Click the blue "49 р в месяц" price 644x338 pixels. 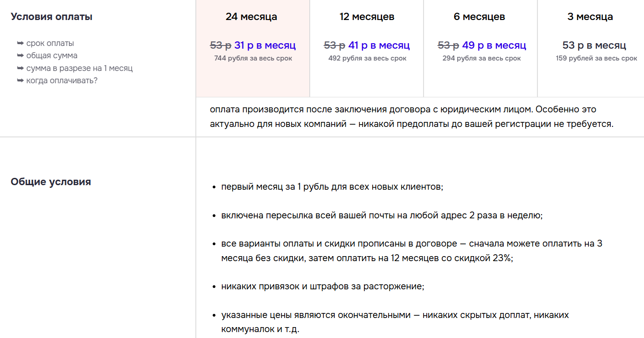(x=494, y=45)
